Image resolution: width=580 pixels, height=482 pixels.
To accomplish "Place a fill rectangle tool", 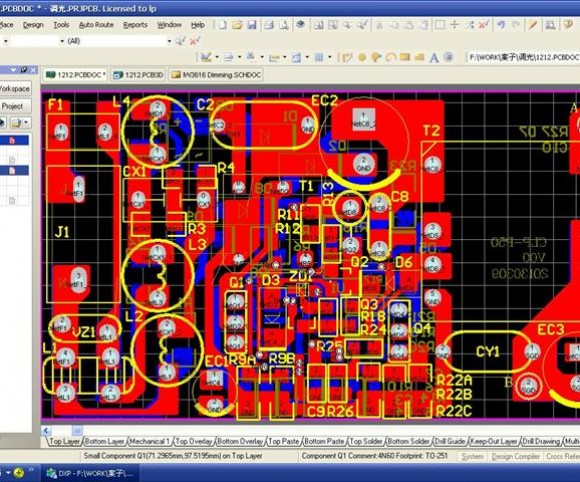I will (x=405, y=57).
